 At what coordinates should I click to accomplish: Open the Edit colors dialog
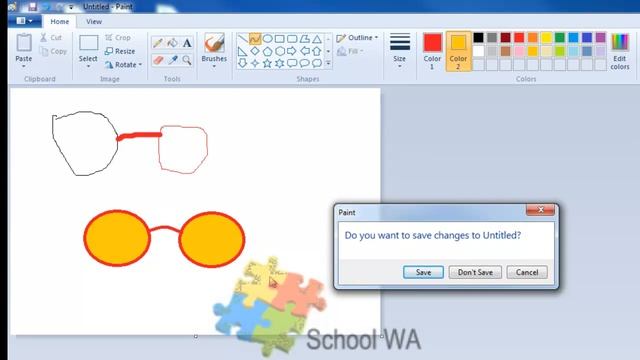(x=620, y=52)
